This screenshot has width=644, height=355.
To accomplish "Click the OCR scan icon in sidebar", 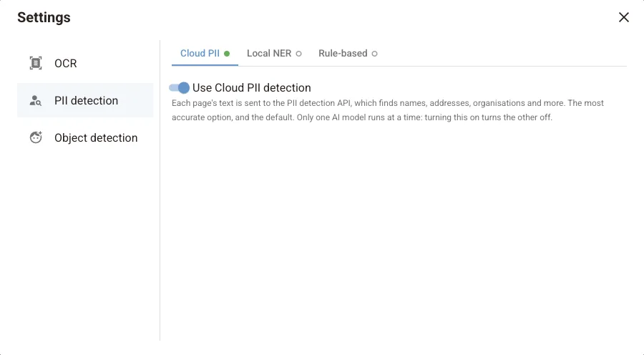I will 36,63.
